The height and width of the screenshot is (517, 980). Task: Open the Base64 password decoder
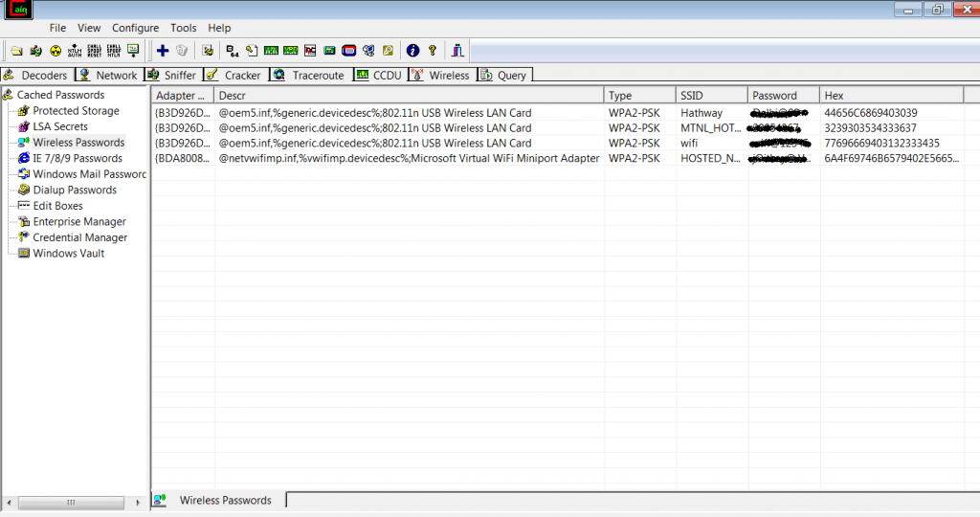[x=233, y=51]
